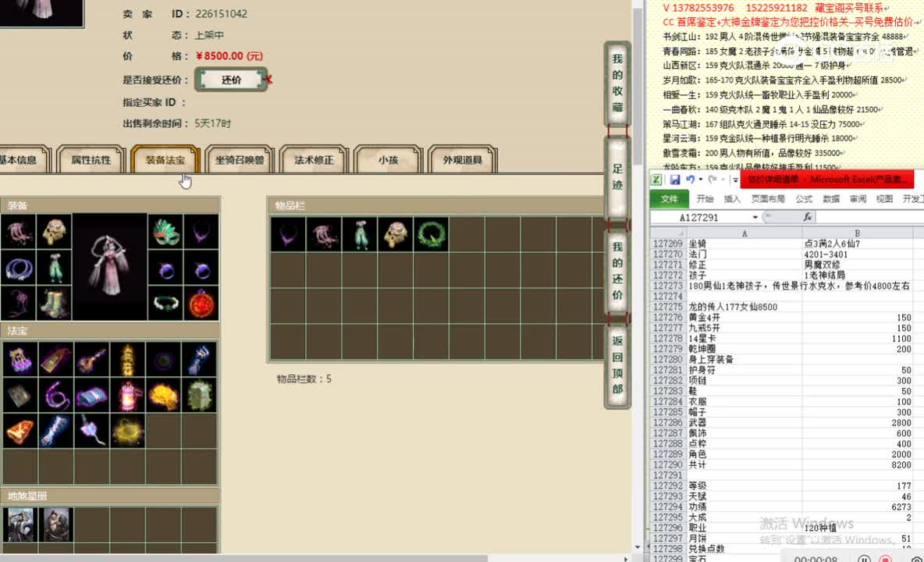Open 我的收藏 in the side panel
The image size is (924, 562).
[x=617, y=83]
